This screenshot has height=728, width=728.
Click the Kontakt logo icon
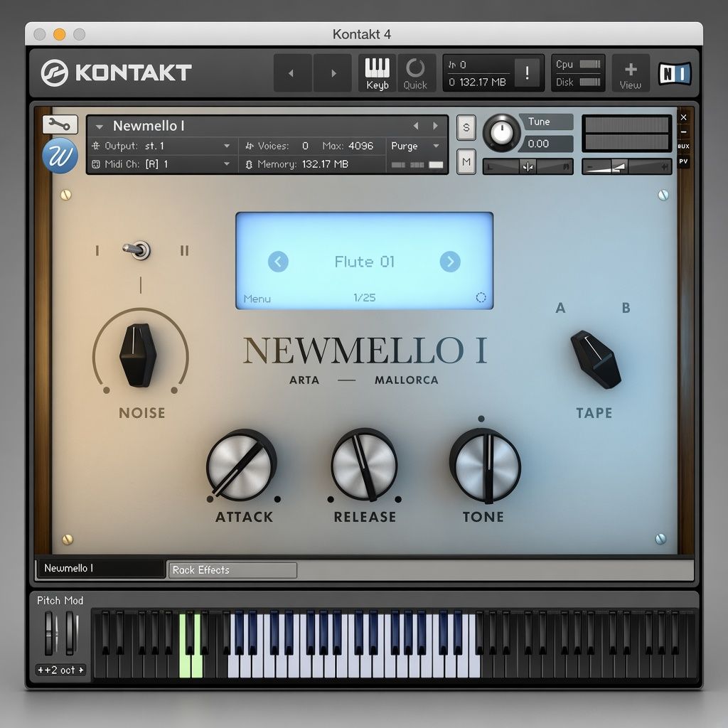pyautogui.click(x=54, y=73)
